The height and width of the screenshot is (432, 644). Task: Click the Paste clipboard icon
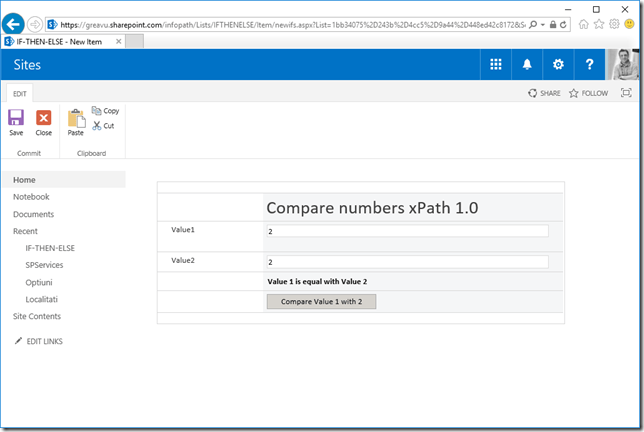pyautogui.click(x=76, y=119)
